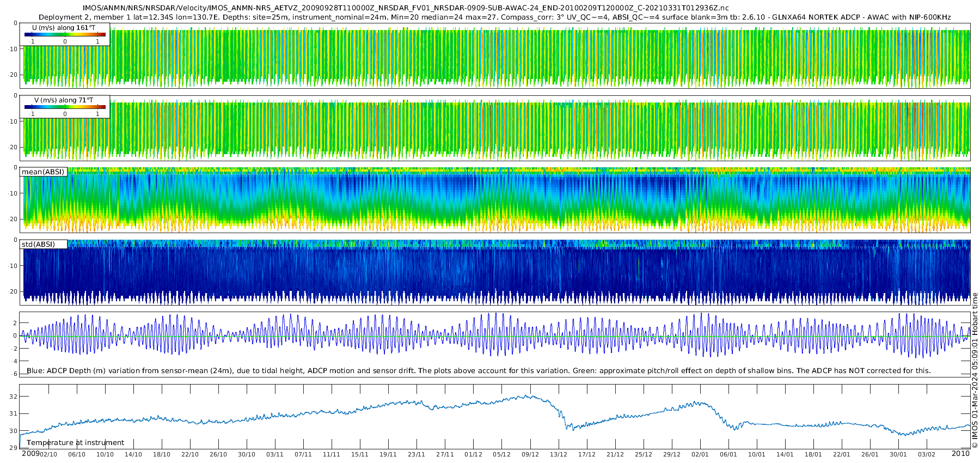Select the 18/10 date tick
The height and width of the screenshot is (463, 980).
point(162,454)
